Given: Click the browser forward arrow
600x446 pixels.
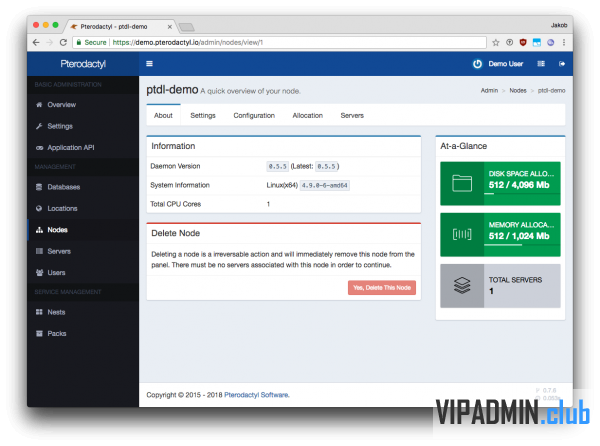Looking at the screenshot, I should pyautogui.click(x=50, y=42).
